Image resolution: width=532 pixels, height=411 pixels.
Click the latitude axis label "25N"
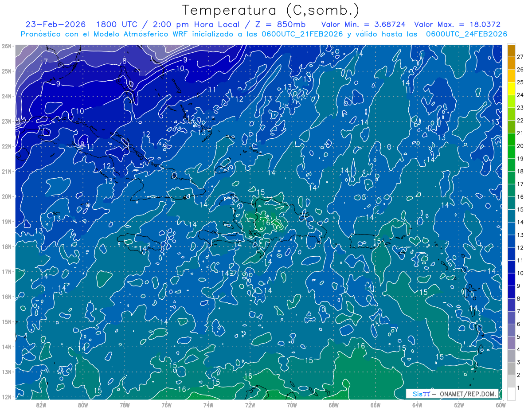point(7,71)
